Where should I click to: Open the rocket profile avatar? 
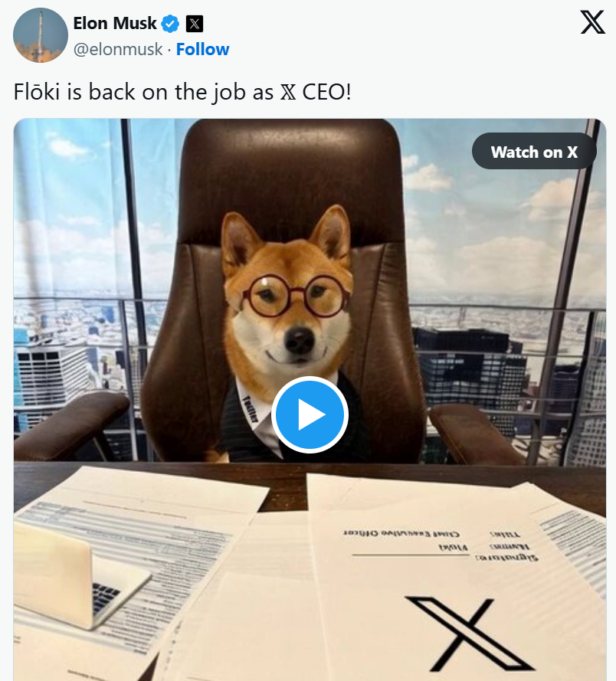point(41,35)
